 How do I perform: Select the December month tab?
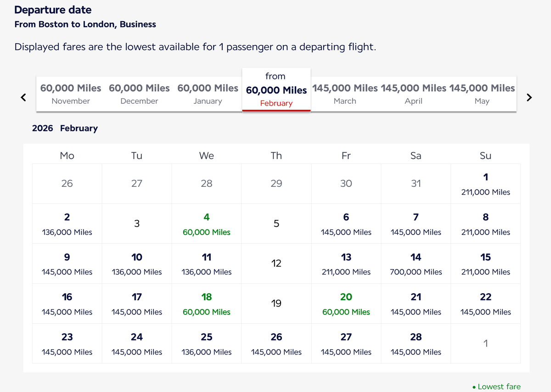coord(139,93)
